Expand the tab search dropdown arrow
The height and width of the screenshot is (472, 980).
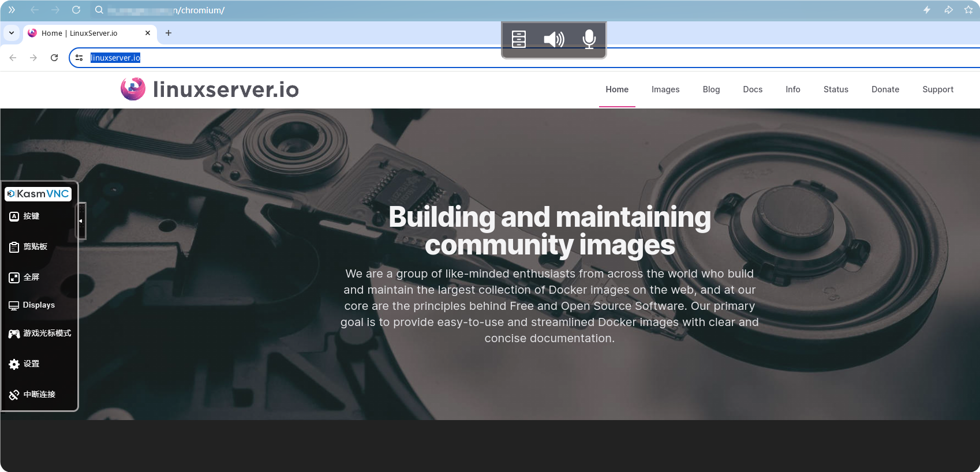[x=12, y=33]
